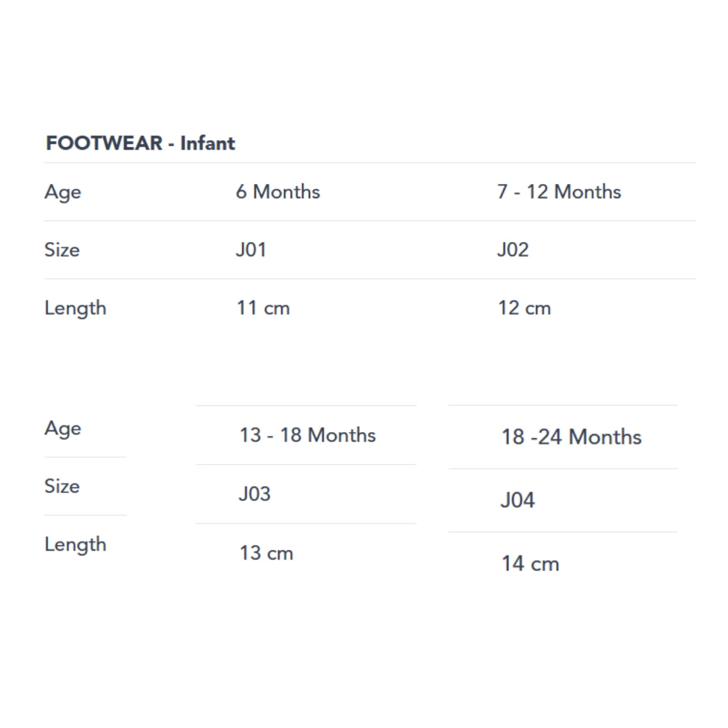The image size is (728, 728).
Task: Click the J03 size value
Action: click(254, 494)
